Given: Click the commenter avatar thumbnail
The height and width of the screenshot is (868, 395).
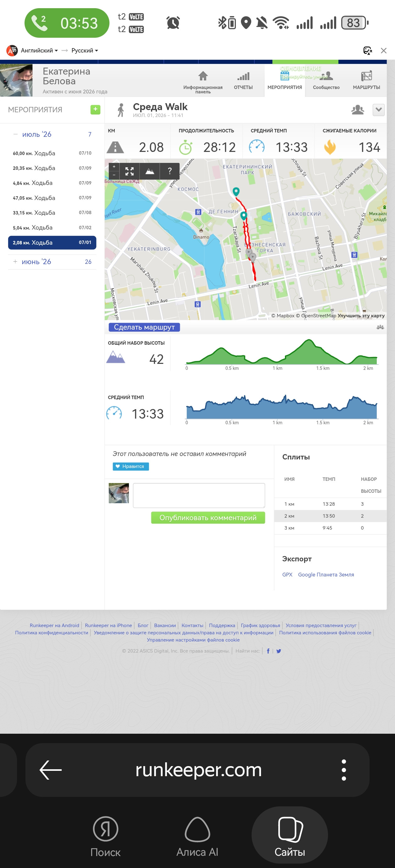Looking at the screenshot, I should pyautogui.click(x=119, y=493).
